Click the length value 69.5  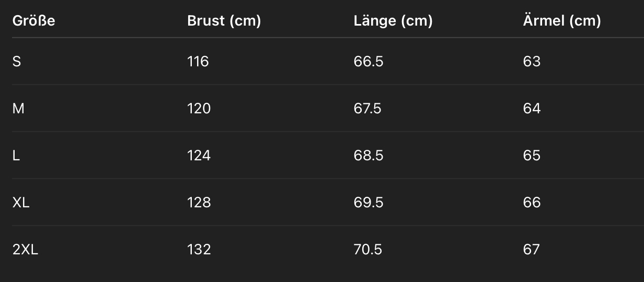[x=369, y=203]
